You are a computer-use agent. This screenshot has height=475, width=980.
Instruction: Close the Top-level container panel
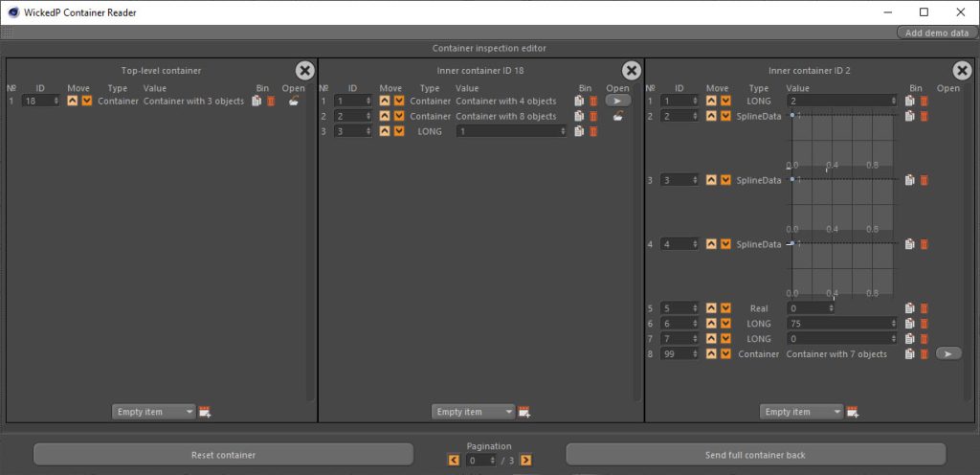304,71
